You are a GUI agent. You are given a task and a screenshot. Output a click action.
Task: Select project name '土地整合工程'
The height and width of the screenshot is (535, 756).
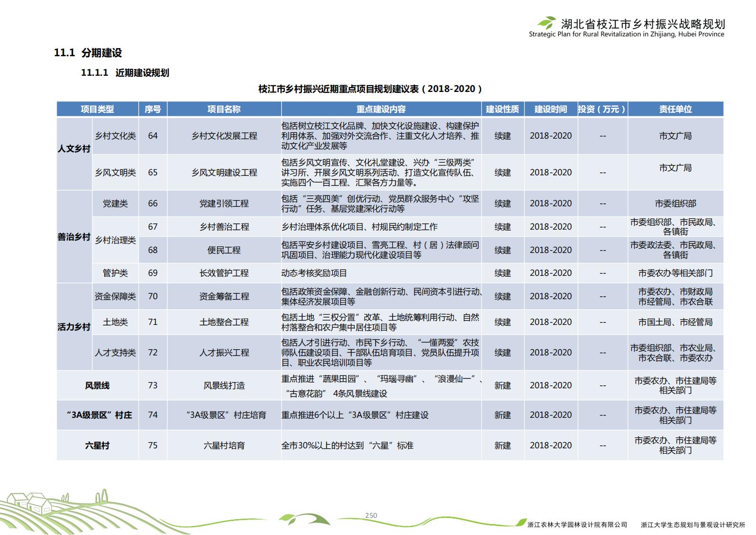tap(224, 322)
